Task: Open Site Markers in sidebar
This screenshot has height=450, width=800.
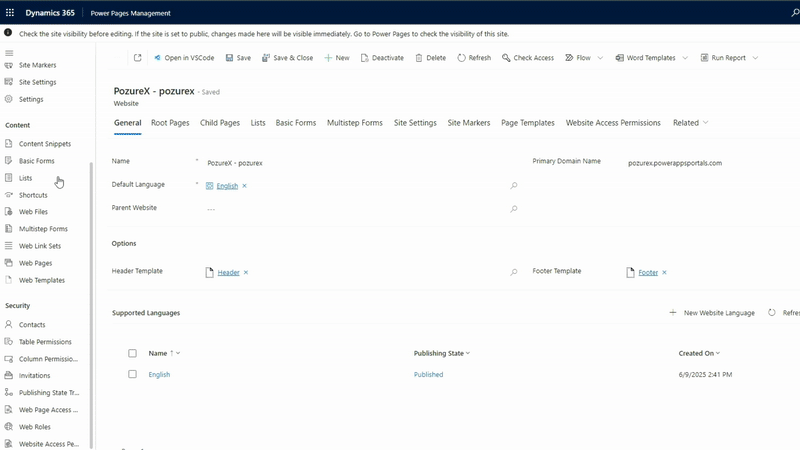Action: pyautogui.click(x=37, y=65)
